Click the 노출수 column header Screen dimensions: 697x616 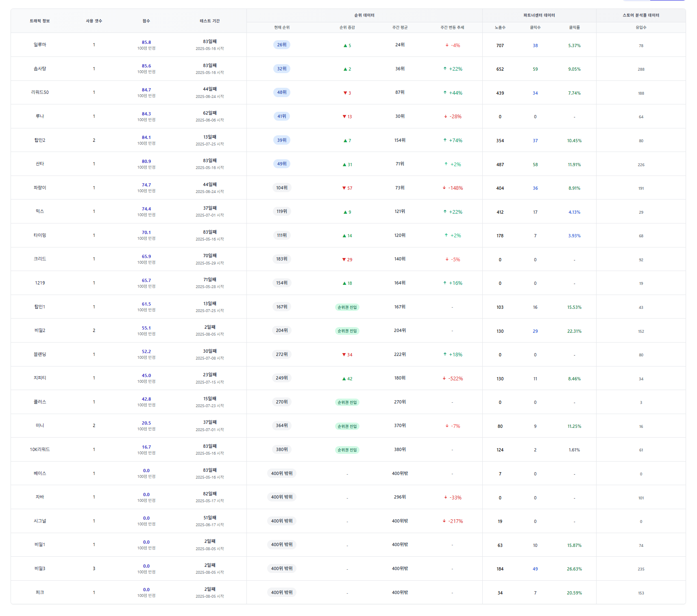click(x=500, y=27)
